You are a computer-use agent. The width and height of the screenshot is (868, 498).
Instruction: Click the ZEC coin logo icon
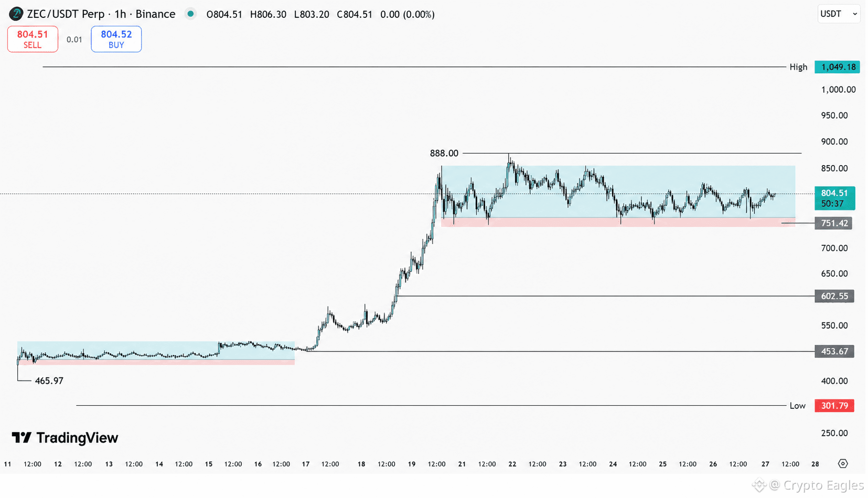[16, 14]
